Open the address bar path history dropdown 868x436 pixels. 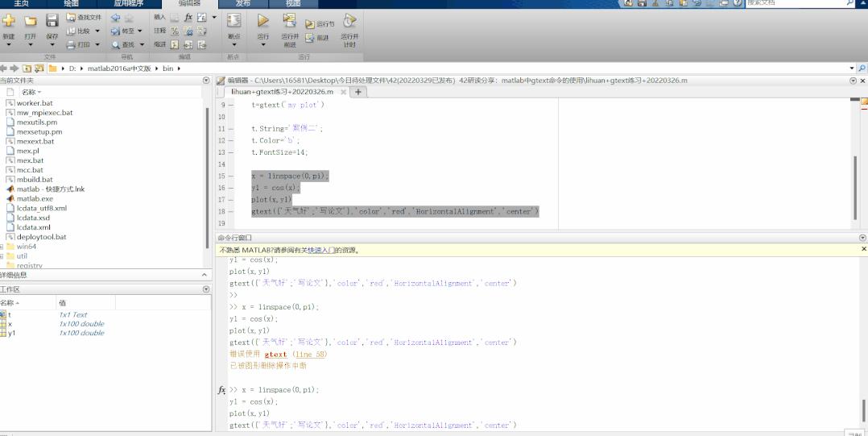coord(851,69)
